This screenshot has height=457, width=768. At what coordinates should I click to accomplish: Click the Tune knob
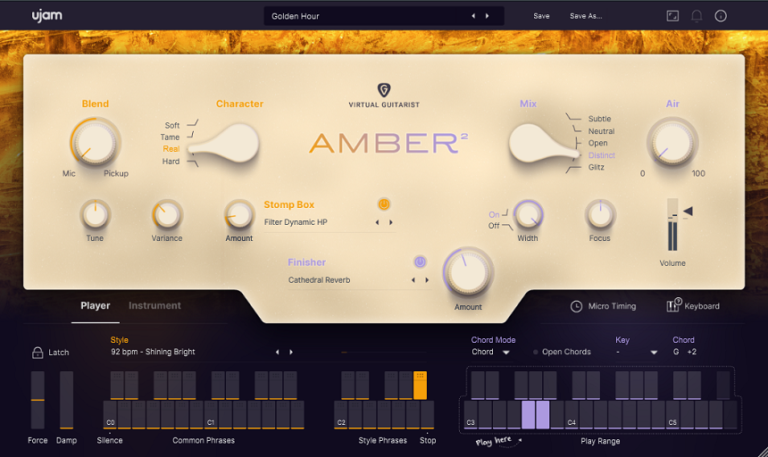pyautogui.click(x=95, y=215)
